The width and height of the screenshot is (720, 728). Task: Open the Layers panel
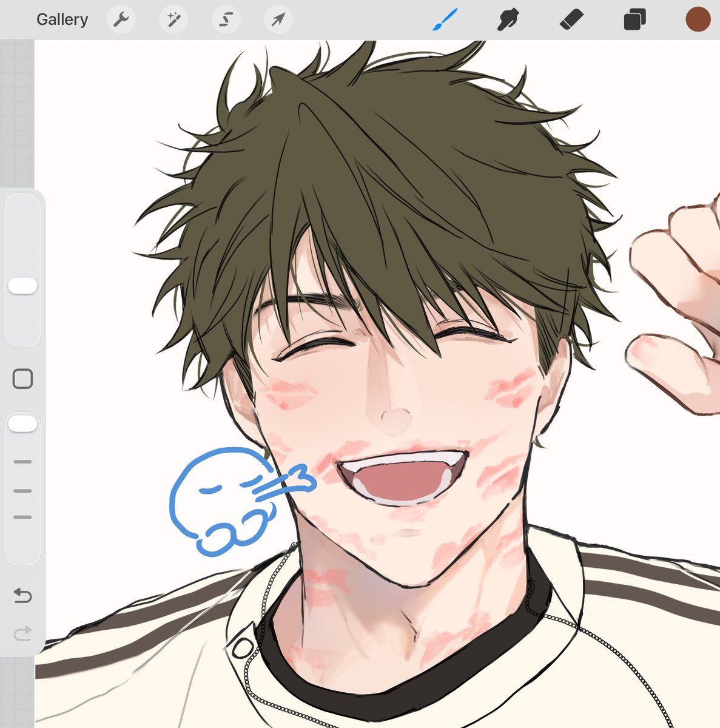[634, 19]
